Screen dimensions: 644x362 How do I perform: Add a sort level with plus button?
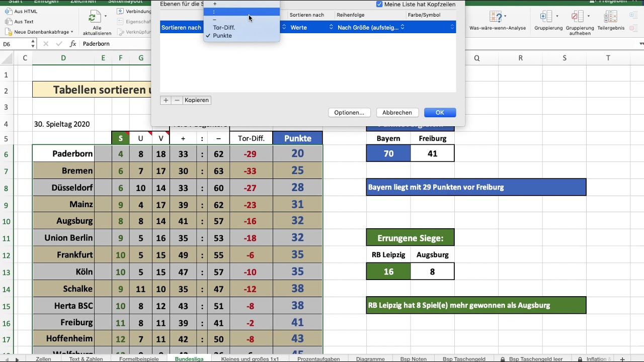(x=166, y=100)
